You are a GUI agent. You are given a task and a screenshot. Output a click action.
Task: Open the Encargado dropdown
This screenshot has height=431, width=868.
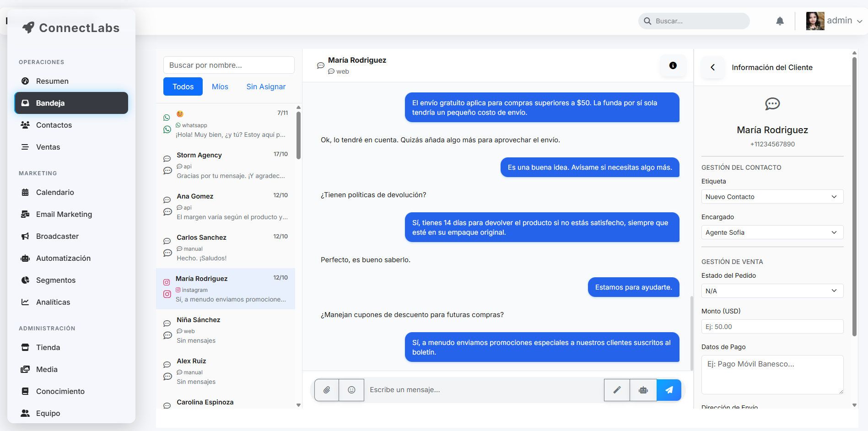(772, 232)
